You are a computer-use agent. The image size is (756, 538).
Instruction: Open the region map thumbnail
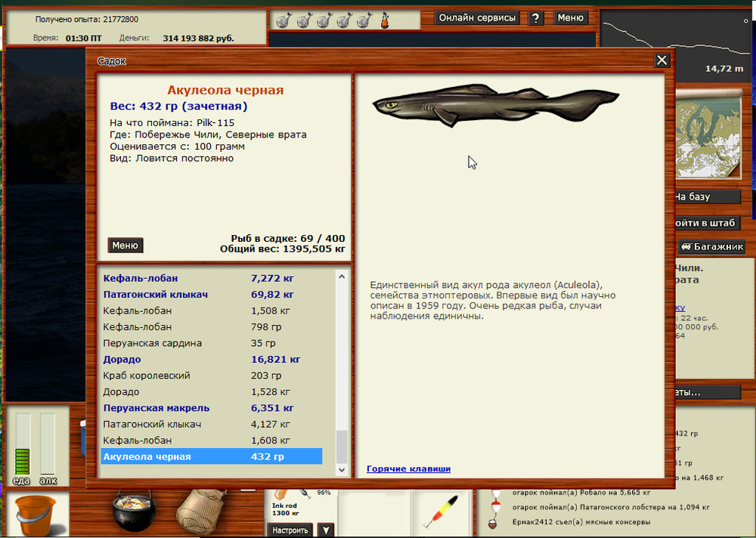pos(708,135)
